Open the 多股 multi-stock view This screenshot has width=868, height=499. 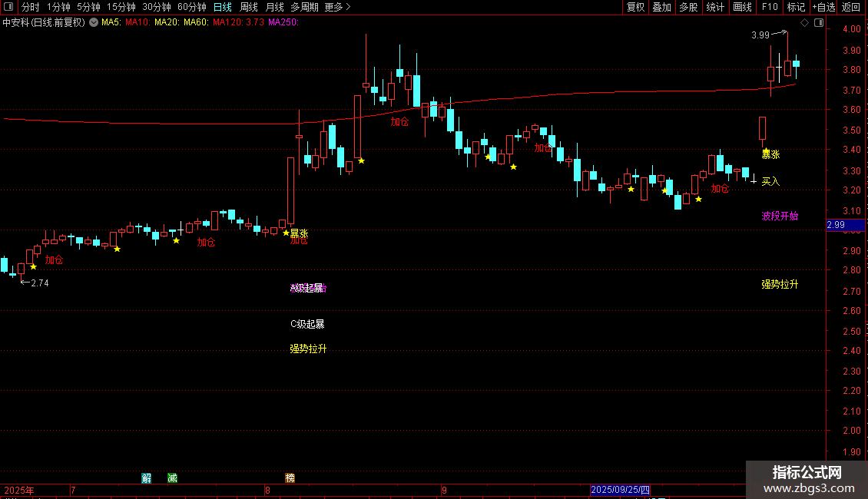(x=688, y=7)
